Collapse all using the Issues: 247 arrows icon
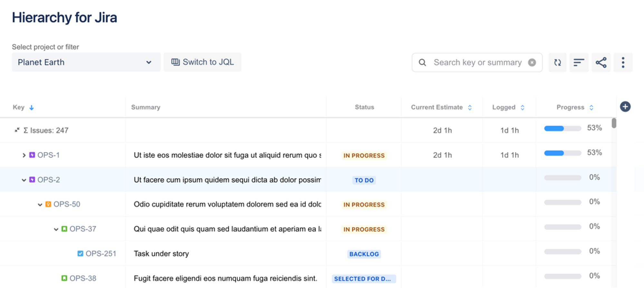This screenshot has height=288, width=644. [17, 130]
